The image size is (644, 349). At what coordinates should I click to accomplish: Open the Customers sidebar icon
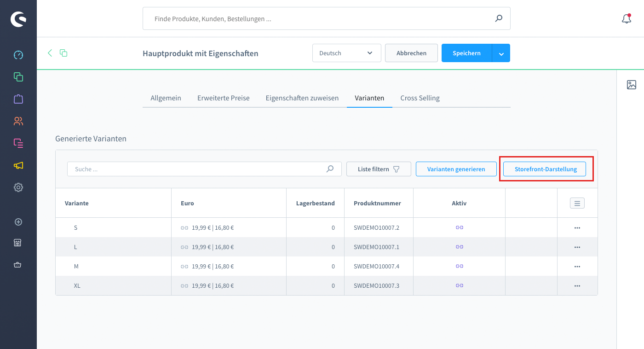point(18,121)
